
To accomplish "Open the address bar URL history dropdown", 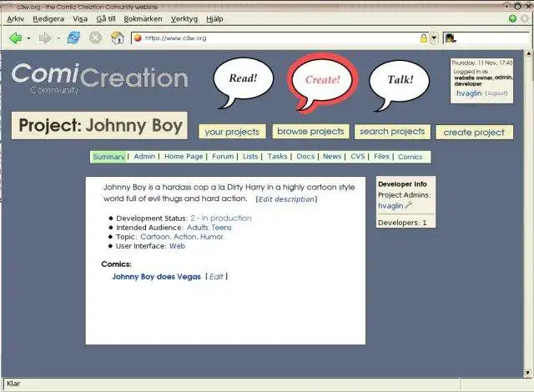I will (x=434, y=38).
